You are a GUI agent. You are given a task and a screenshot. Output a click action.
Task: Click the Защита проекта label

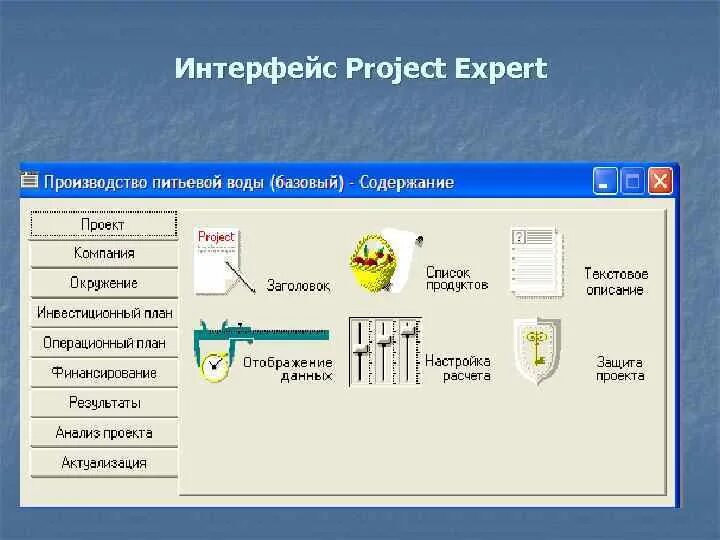(620, 369)
